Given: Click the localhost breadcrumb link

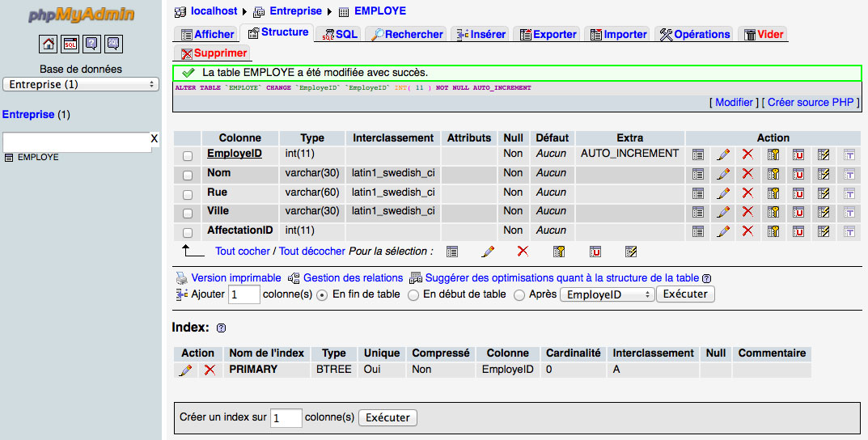Looking at the screenshot, I should click(x=214, y=11).
